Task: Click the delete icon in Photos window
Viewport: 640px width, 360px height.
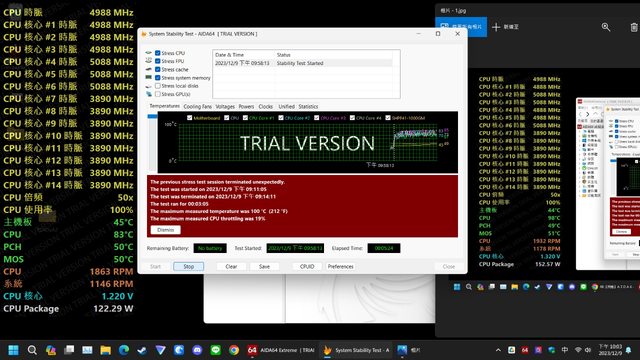Action: tap(633, 27)
